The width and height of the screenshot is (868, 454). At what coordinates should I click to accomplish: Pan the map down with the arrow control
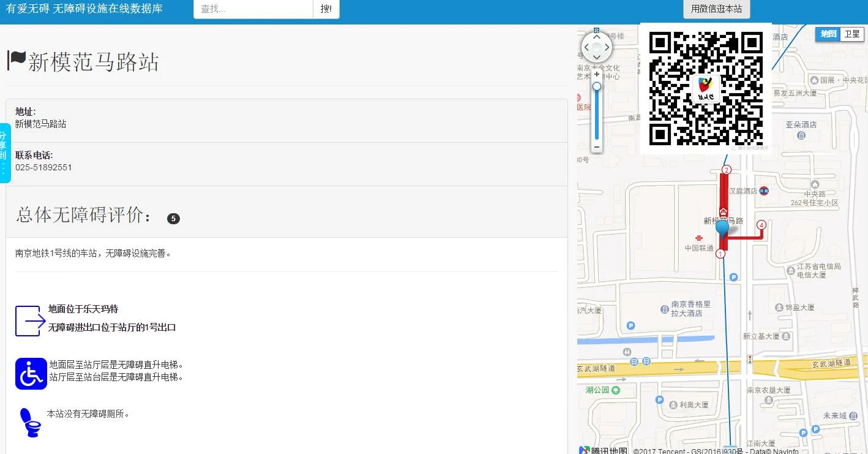(x=597, y=58)
